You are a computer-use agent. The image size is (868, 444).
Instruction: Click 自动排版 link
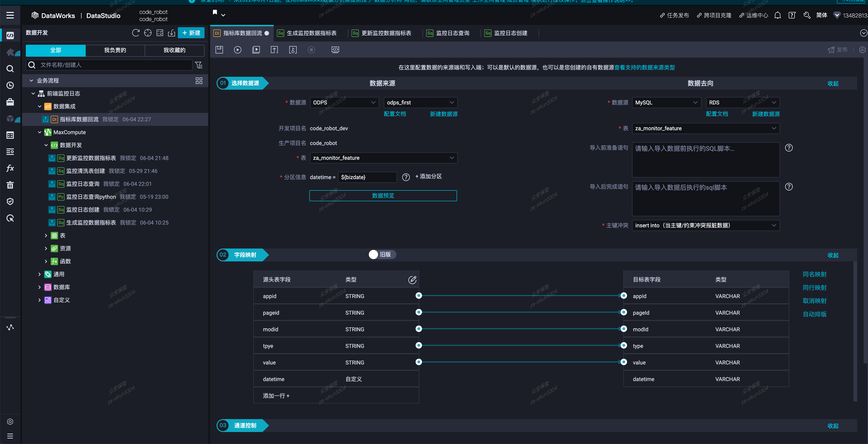coord(814,314)
